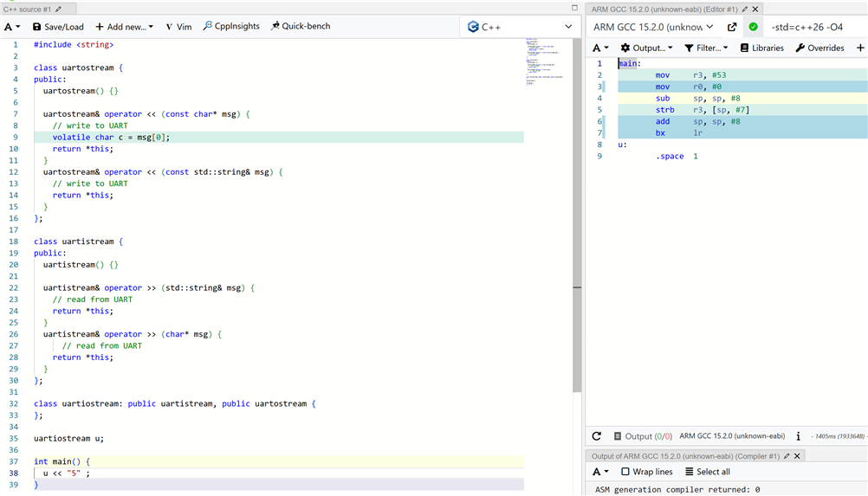Expand the ARM GCC 15.2.0 compiler picker
Viewport: 868px width, 496px height.
(653, 27)
